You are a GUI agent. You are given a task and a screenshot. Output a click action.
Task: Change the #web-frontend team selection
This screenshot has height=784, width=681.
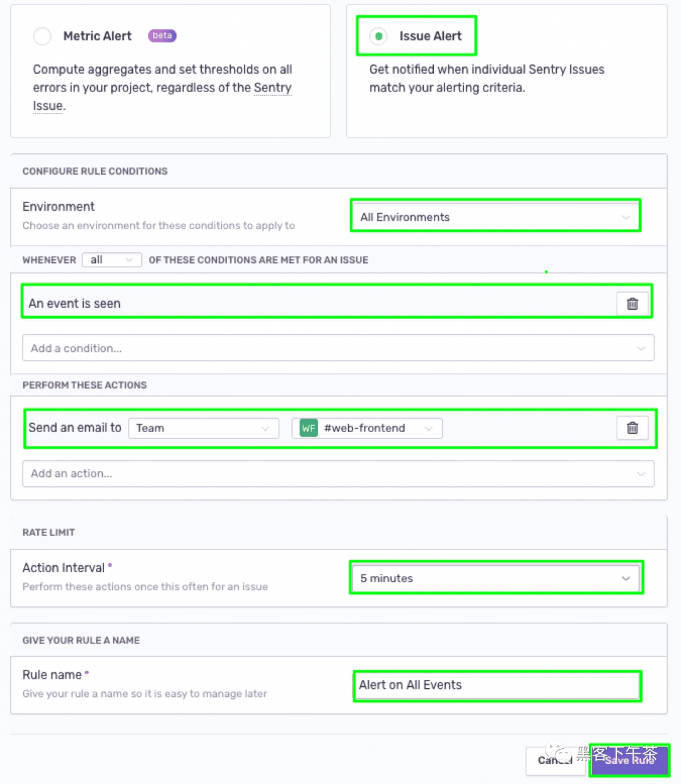pyautogui.click(x=367, y=428)
